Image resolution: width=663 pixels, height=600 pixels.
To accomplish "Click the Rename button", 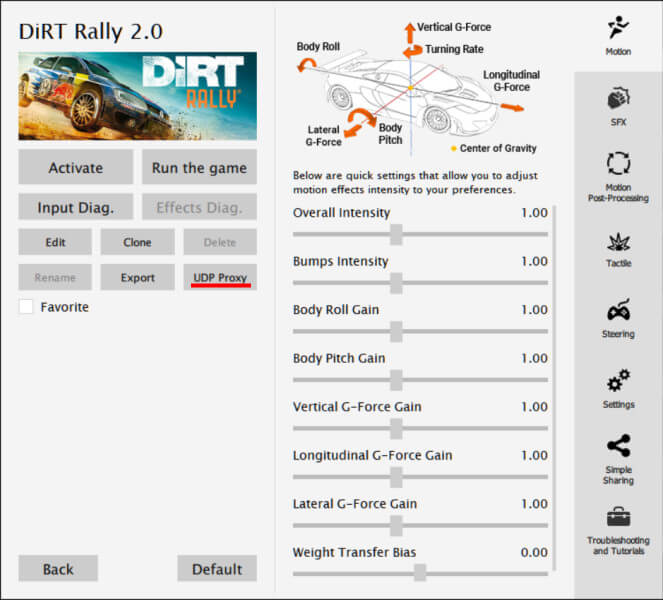I will tap(55, 277).
